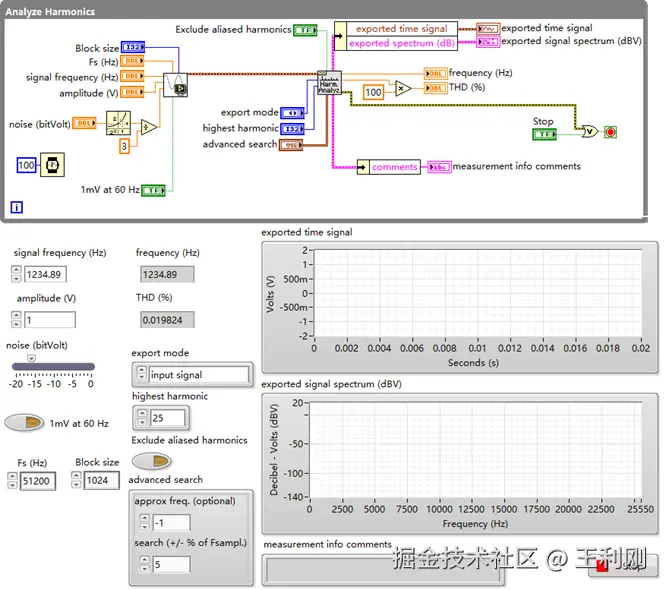Toggle the 1mV at 60 Hz Boolean terminal
Image resolution: width=666 pixels, height=590 pixels.
click(153, 190)
